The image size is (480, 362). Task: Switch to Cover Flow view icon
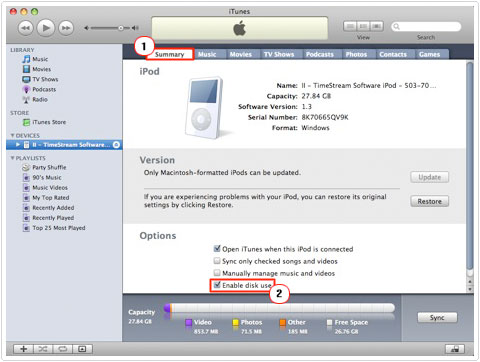click(x=377, y=26)
